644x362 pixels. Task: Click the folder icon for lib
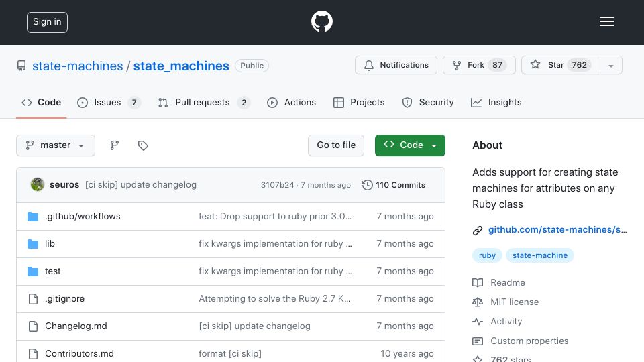33,244
